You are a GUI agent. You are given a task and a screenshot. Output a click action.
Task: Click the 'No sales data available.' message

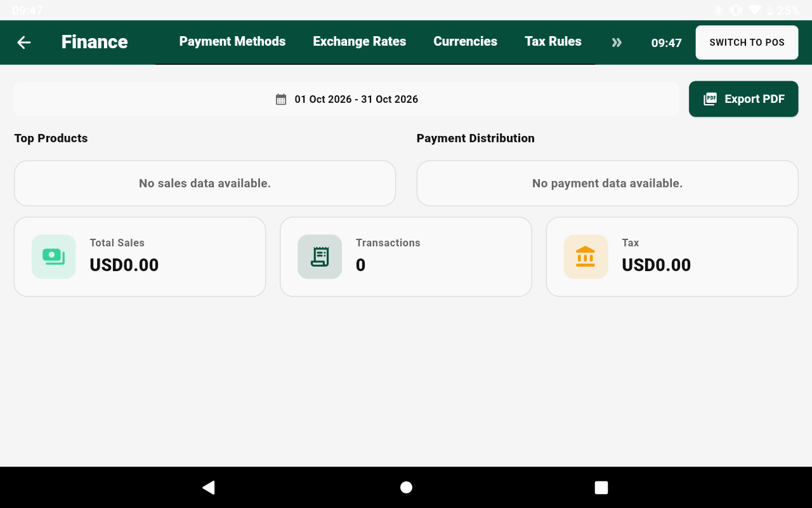205,184
